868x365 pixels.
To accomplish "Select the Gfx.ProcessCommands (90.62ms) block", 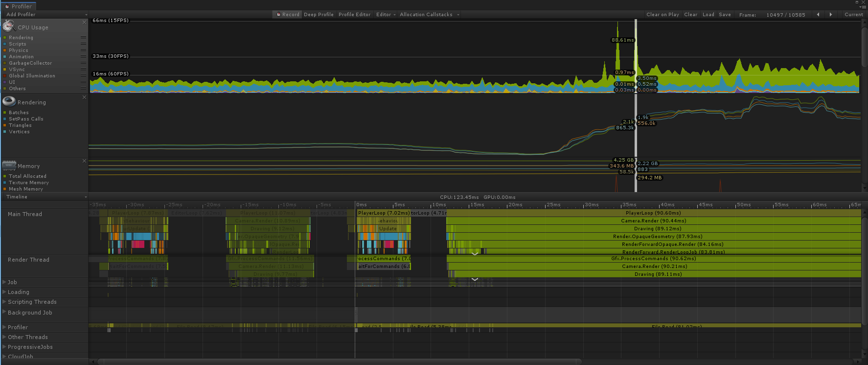I will 654,259.
